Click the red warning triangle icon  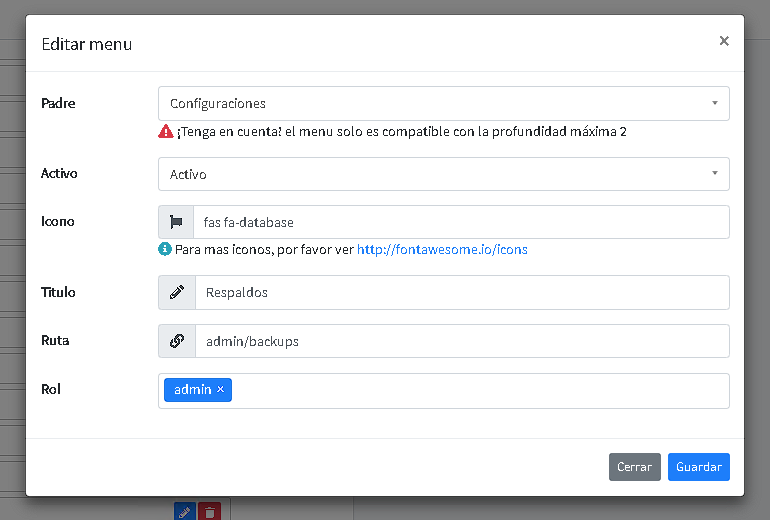(165, 131)
